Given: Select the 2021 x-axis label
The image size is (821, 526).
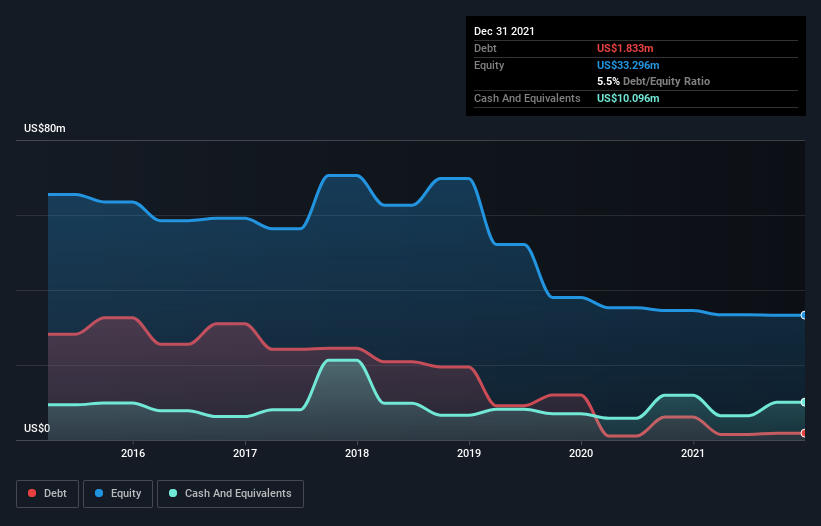Looking at the screenshot, I should click(693, 453).
